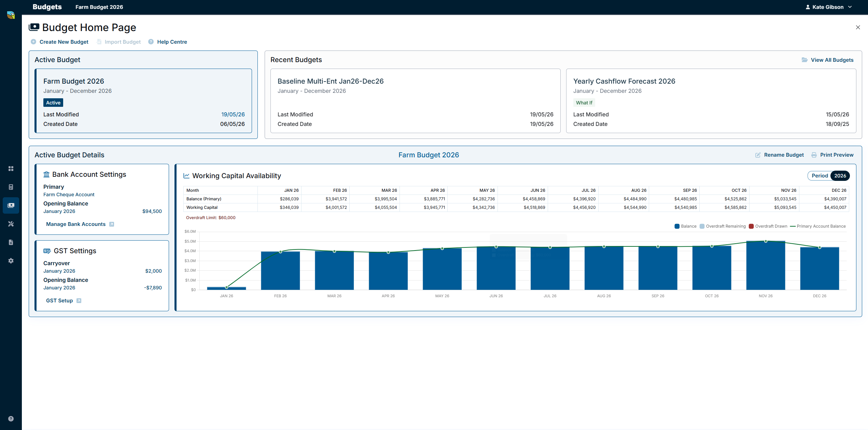Toggle the Balance legend series
The height and width of the screenshot is (430, 868).
coord(686,226)
